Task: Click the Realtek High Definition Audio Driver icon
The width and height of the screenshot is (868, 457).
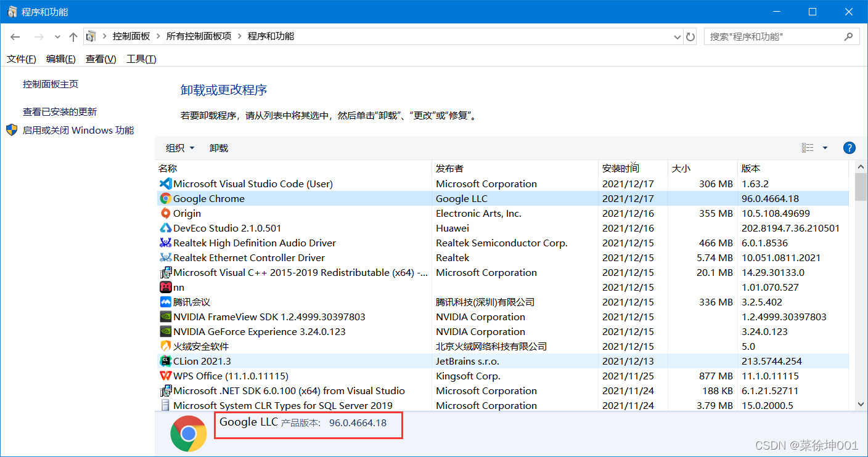Action: coord(165,243)
